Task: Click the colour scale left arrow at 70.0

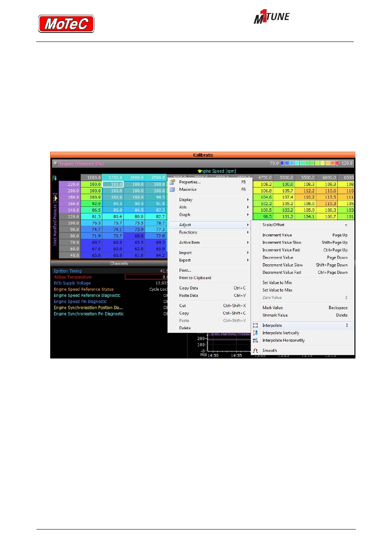Action: [x=282, y=163]
